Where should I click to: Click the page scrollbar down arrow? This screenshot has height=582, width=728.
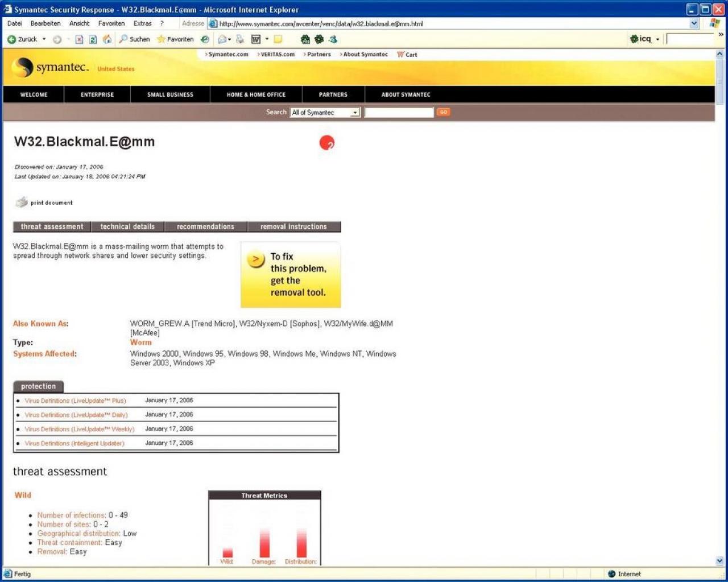(x=719, y=561)
